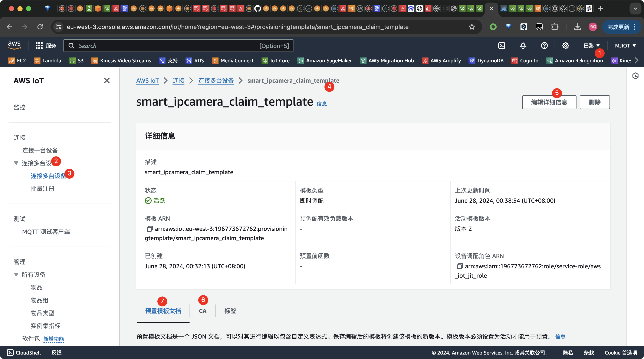
Task: Click the 删除 button
Action: tap(595, 102)
